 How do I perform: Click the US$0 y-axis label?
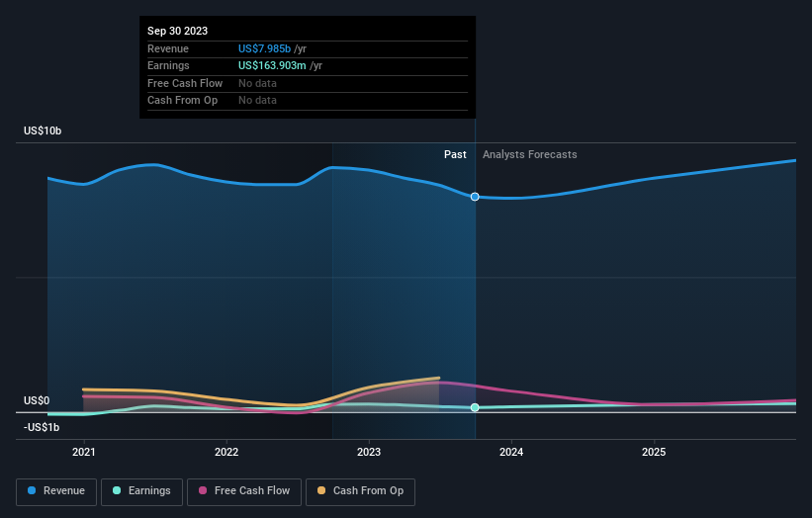click(x=37, y=400)
